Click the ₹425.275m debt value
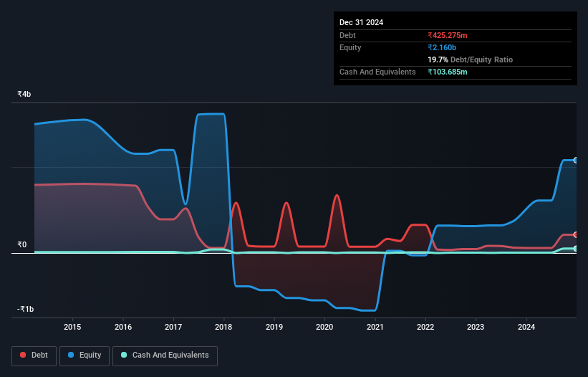 448,35
